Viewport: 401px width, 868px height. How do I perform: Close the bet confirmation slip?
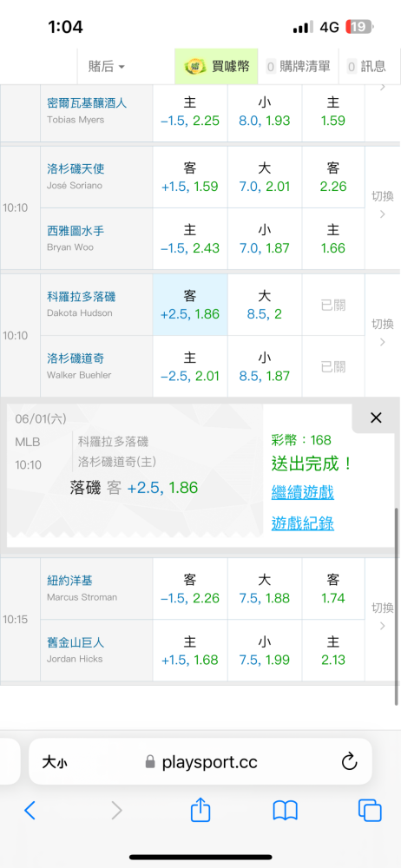coord(376,418)
